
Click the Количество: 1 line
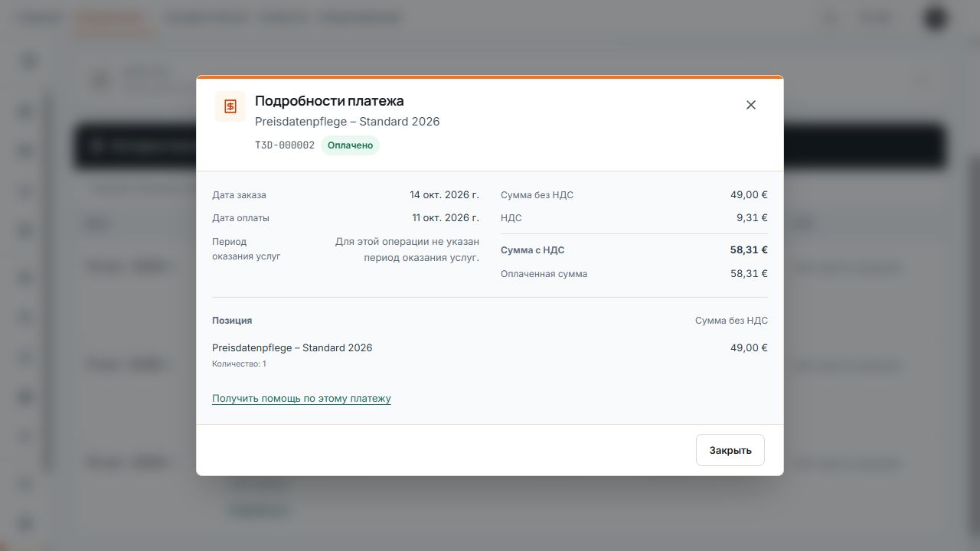[239, 364]
